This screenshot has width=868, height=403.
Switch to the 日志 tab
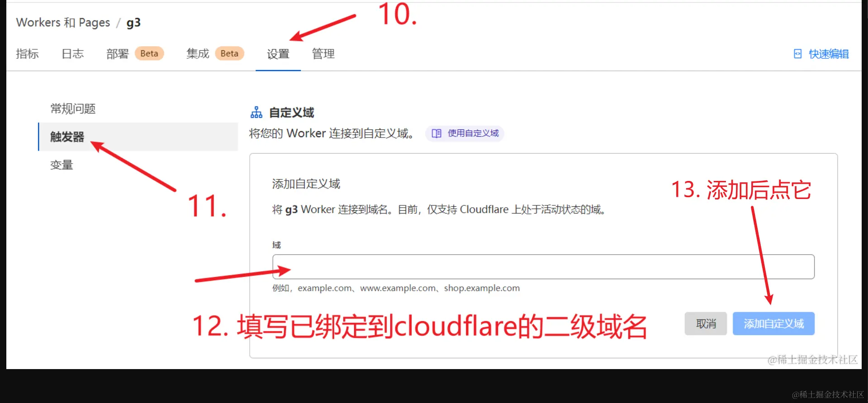pyautogui.click(x=72, y=54)
